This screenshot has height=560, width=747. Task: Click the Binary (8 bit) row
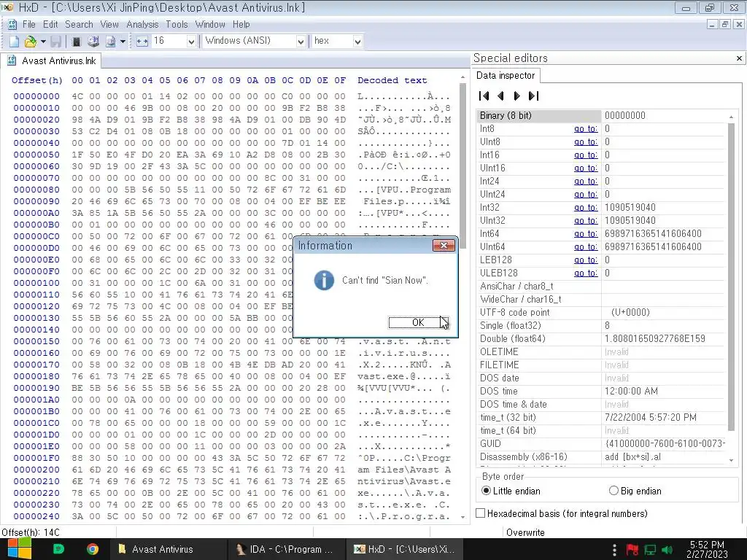(x=602, y=116)
